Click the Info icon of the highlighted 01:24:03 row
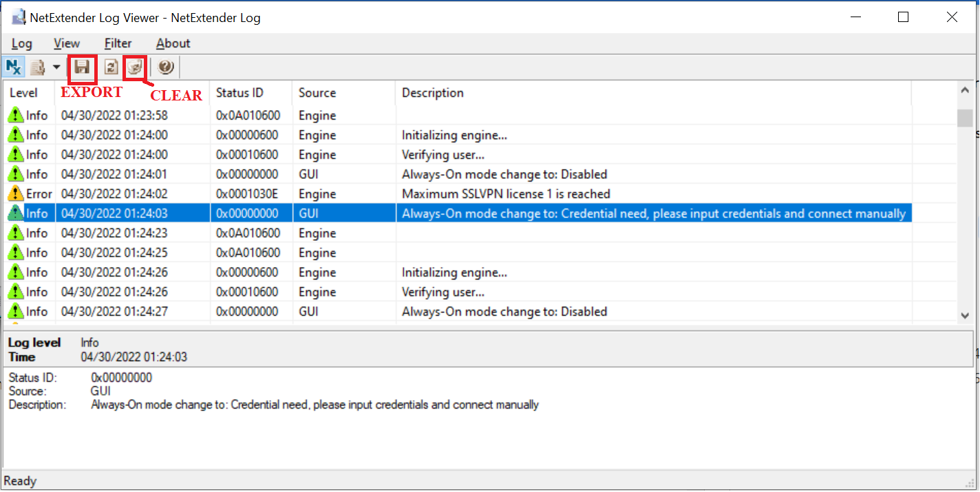Image resolution: width=980 pixels, height=492 pixels. tap(16, 213)
